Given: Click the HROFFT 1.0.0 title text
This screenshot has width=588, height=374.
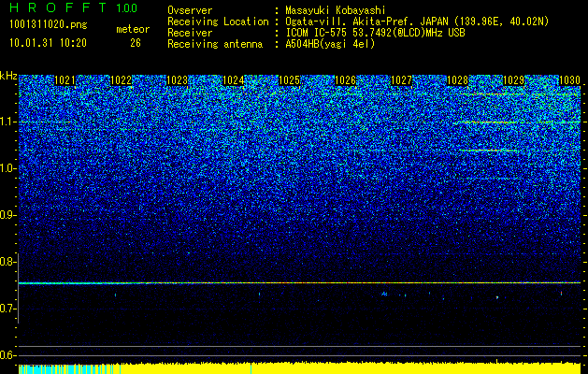Looking at the screenshot, I should click(x=74, y=7).
